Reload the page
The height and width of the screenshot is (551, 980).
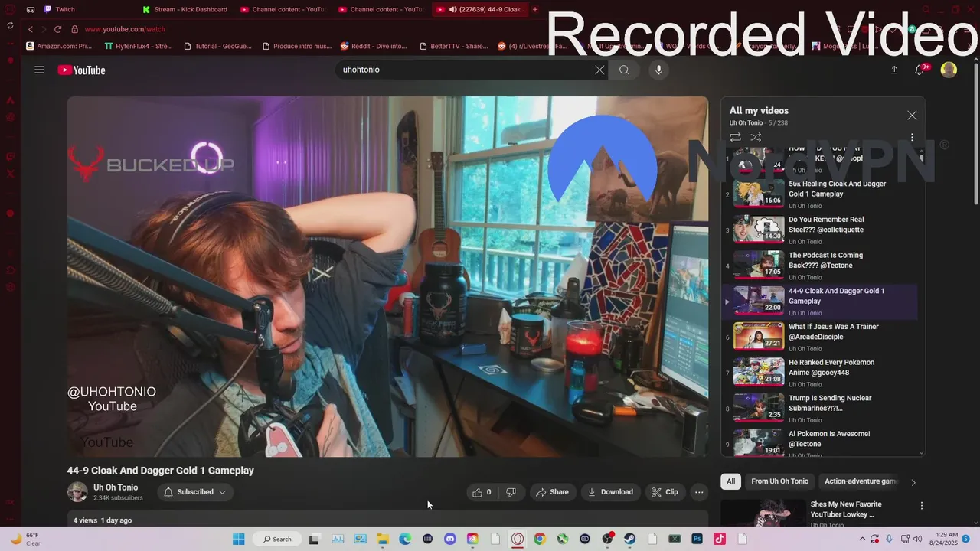click(57, 29)
